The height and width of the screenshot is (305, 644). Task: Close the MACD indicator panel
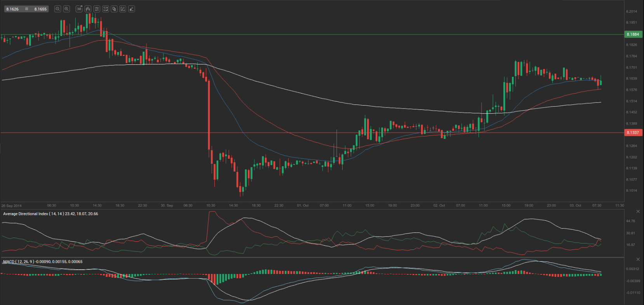(x=638, y=259)
